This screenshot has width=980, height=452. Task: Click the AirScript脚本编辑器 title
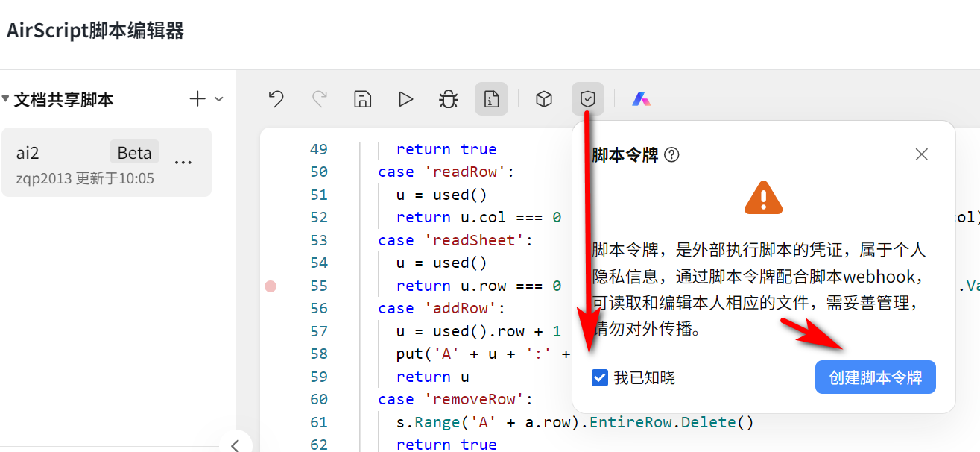coord(95,31)
